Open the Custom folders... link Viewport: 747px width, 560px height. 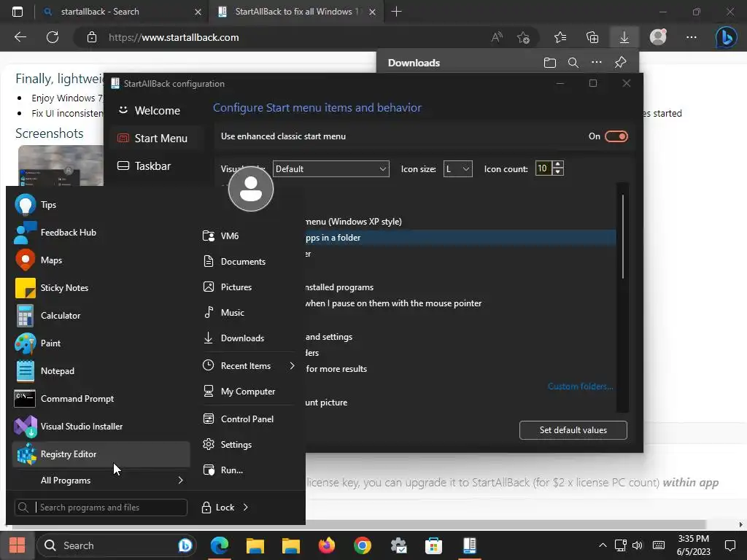point(580,386)
